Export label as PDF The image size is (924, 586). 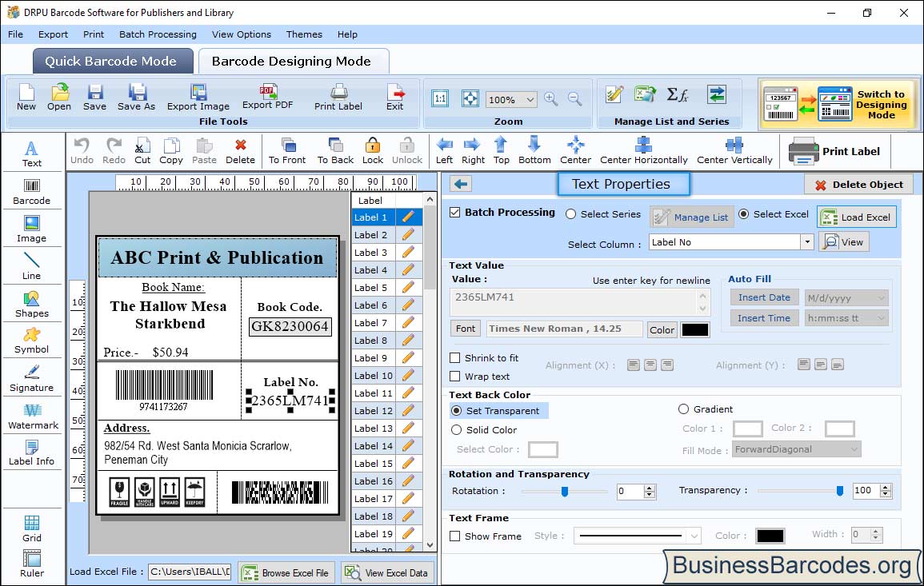click(x=267, y=98)
